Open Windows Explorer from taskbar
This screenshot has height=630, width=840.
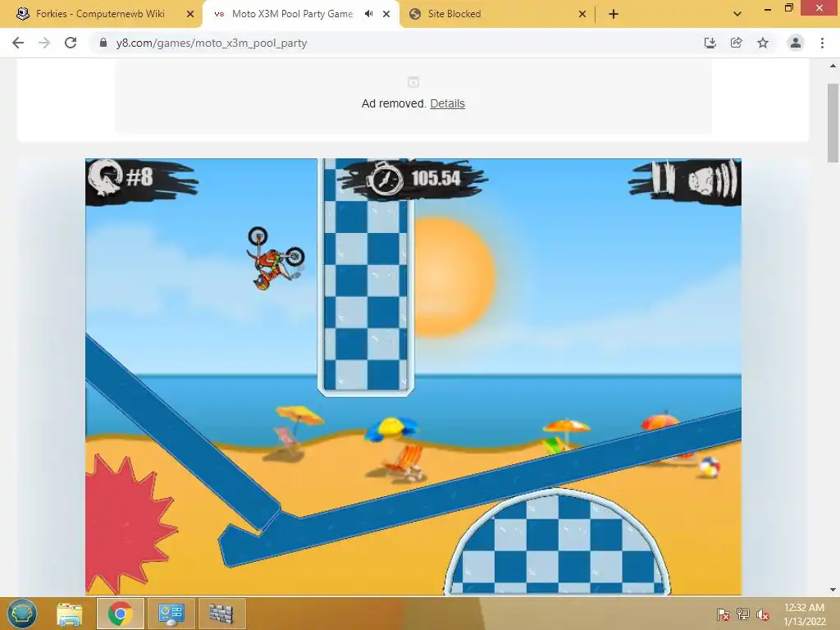tap(70, 614)
